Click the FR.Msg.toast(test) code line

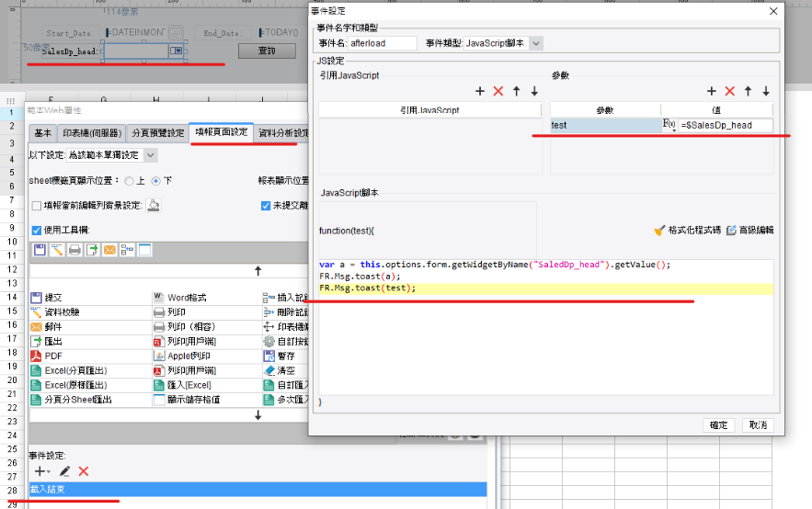tap(368, 288)
